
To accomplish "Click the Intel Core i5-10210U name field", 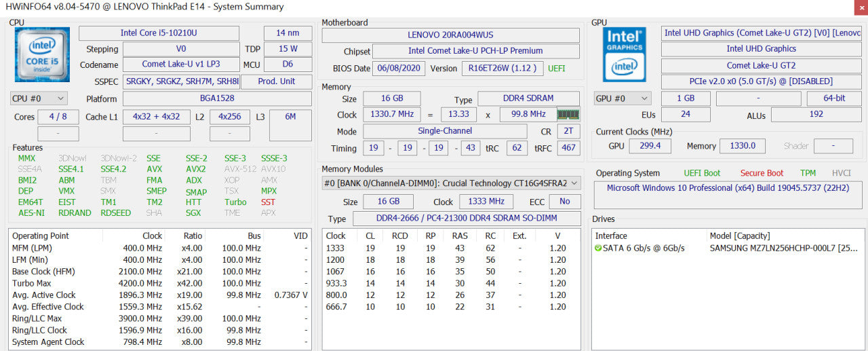I will click(159, 33).
